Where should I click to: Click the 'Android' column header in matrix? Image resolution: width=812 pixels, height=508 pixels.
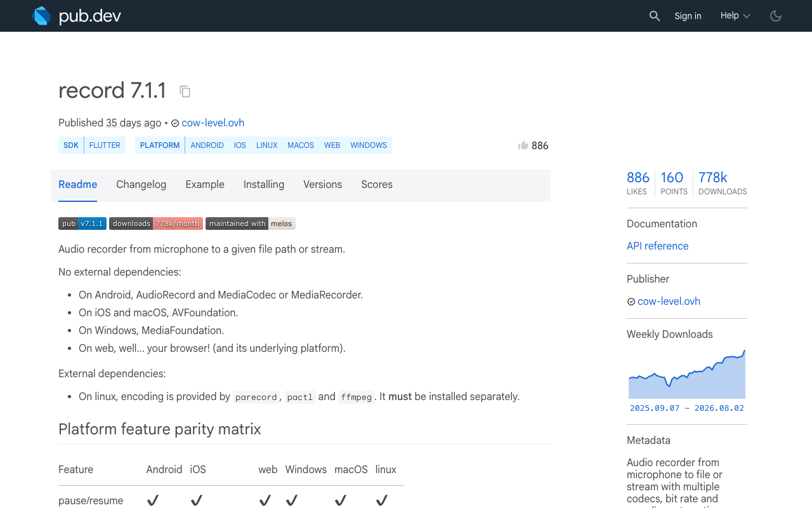pyautogui.click(x=164, y=470)
